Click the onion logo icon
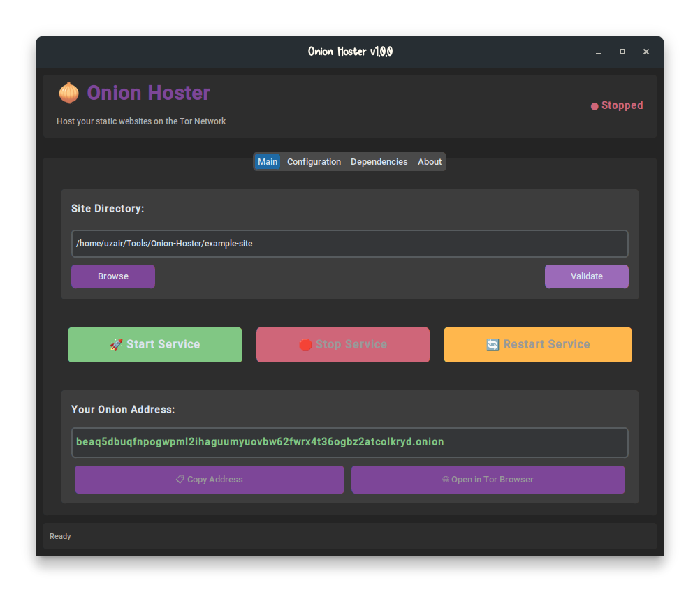Image resolution: width=700 pixels, height=592 pixels. coord(68,93)
